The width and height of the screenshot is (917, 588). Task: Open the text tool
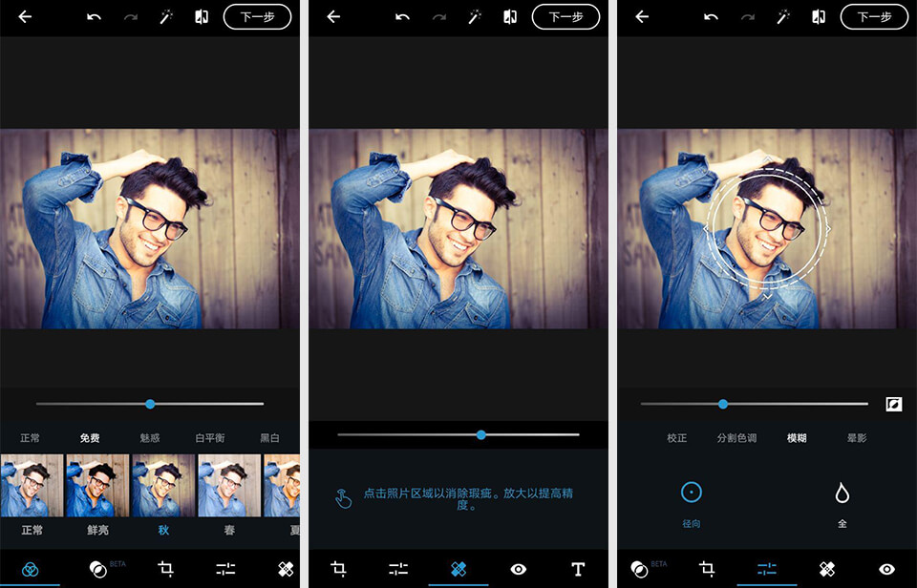click(577, 567)
